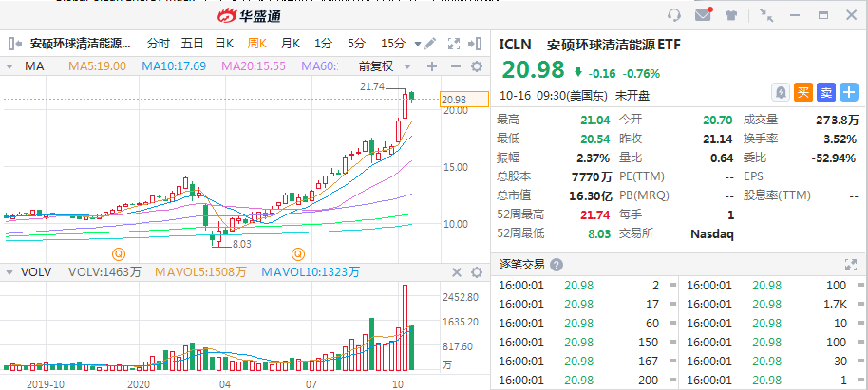Open the skin theme shirt icon
This screenshot has height=390, width=868.
point(731,15)
